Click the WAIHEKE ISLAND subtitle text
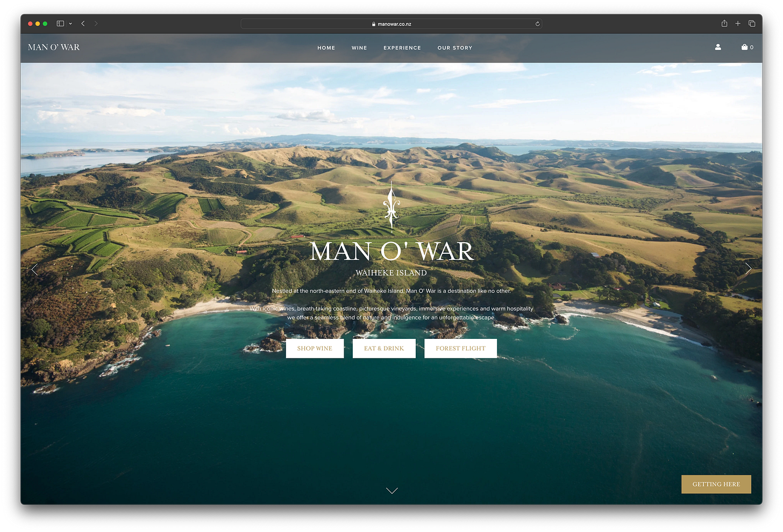Image resolution: width=783 pixels, height=532 pixels. click(391, 273)
